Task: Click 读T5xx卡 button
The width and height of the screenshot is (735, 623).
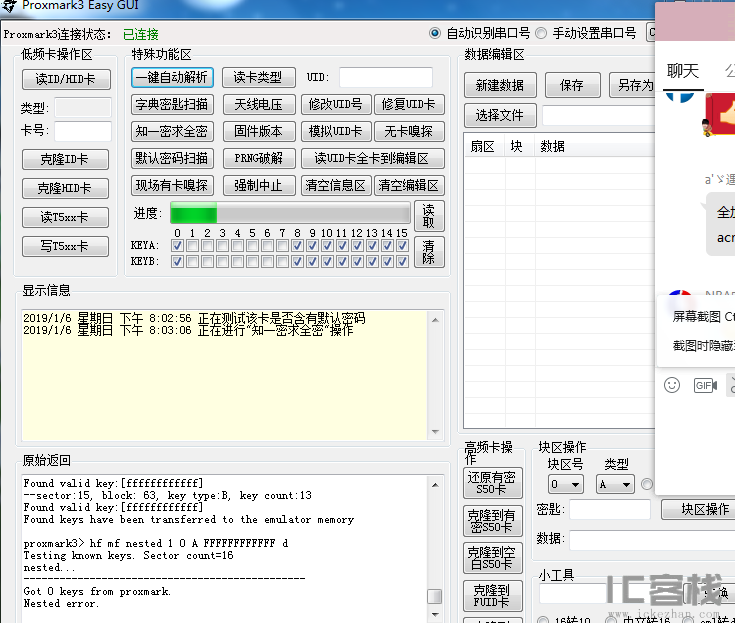Action: pos(65,218)
